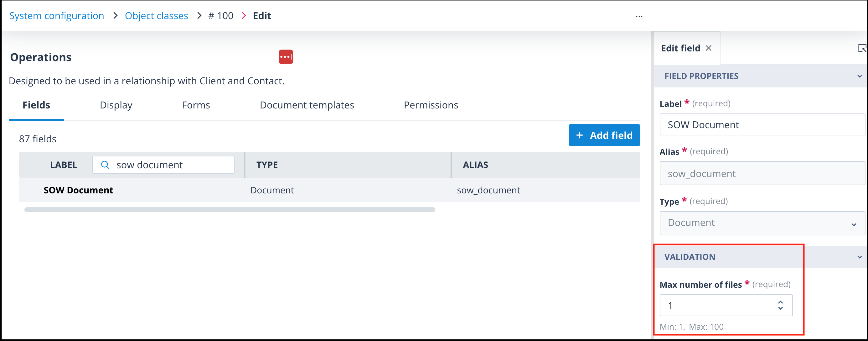Click the 87 fields count text
The width and height of the screenshot is (868, 341).
pos(37,139)
